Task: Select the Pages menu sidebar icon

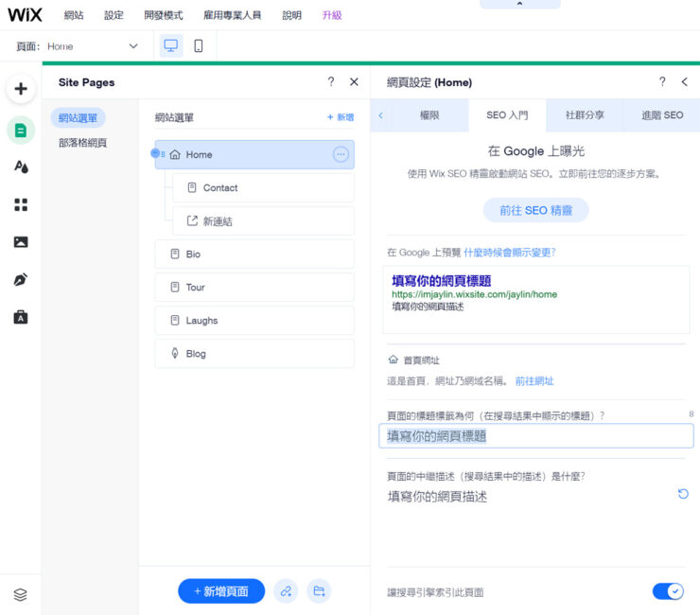Action: (21, 131)
